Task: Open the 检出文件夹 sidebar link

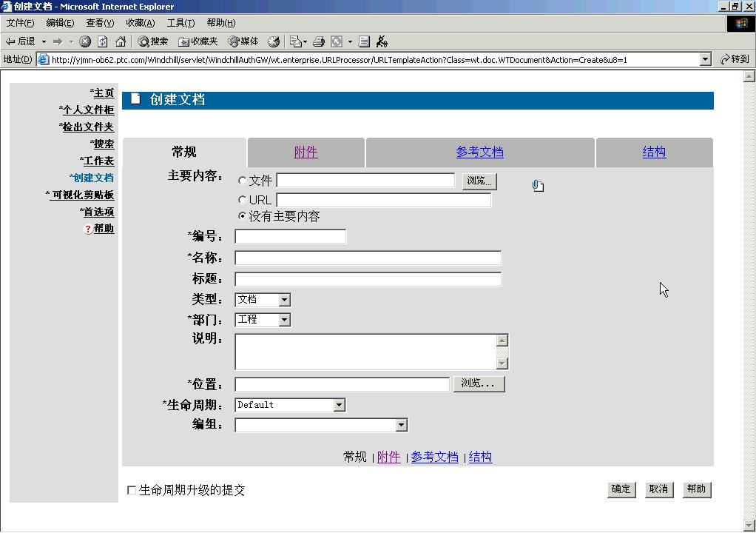Action: (x=88, y=127)
